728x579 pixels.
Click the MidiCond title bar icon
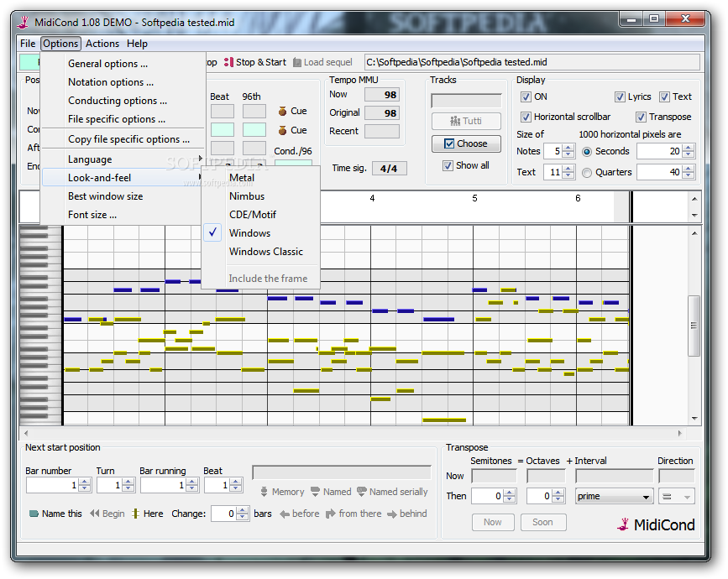(x=24, y=22)
